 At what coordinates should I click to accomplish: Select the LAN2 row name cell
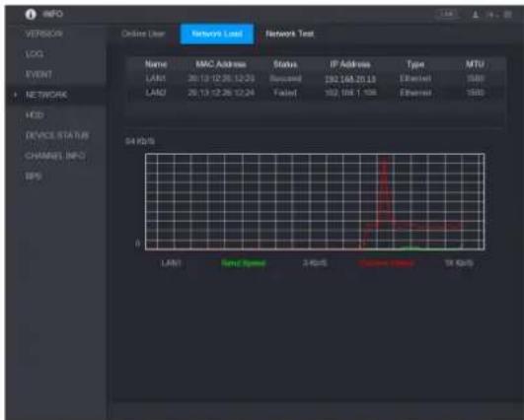(156, 93)
